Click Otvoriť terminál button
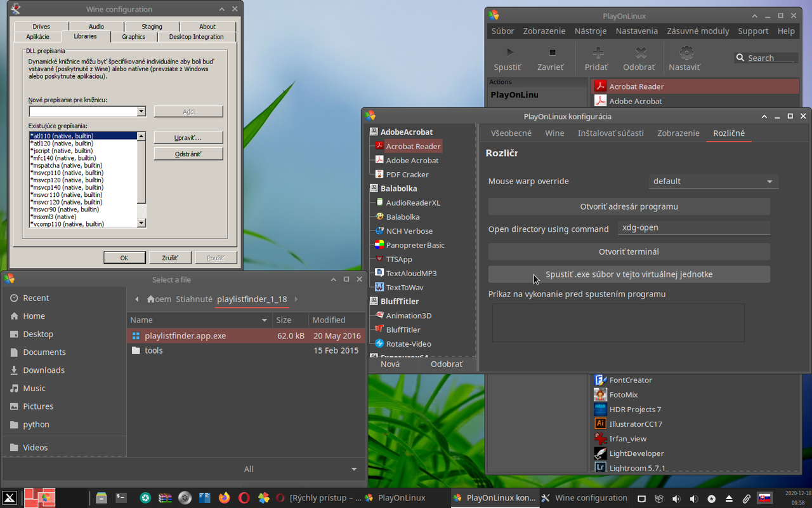Viewport: 812px width, 508px height. pos(629,251)
